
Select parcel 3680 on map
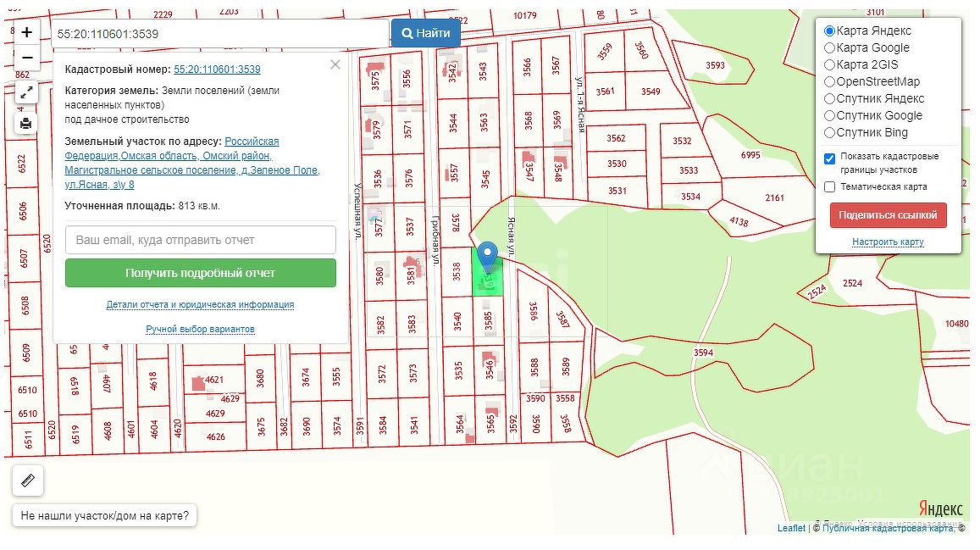point(261,378)
